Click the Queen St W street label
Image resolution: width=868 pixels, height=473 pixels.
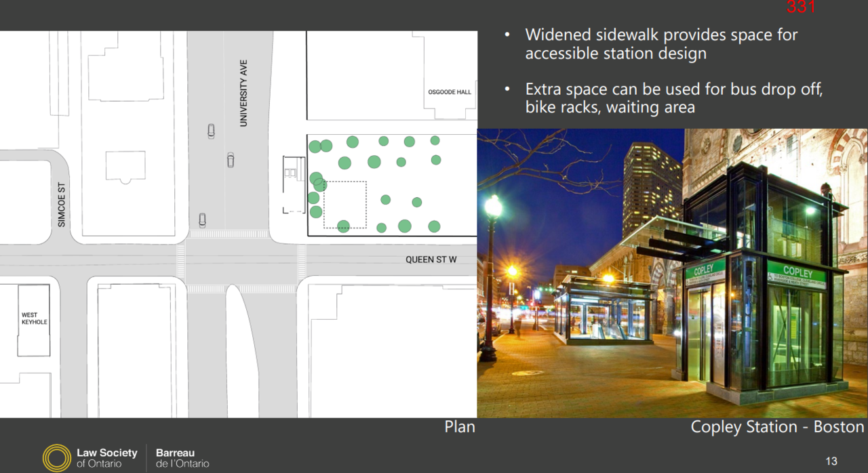point(431,260)
